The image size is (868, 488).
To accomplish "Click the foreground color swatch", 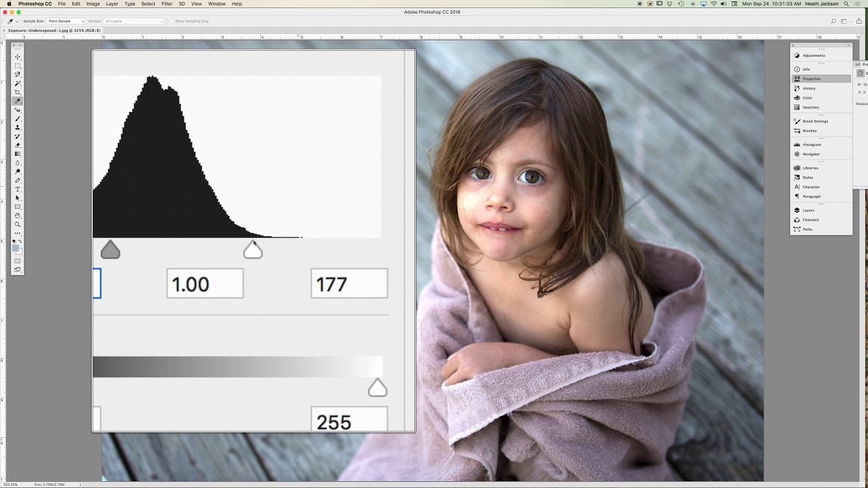I will click(16, 248).
